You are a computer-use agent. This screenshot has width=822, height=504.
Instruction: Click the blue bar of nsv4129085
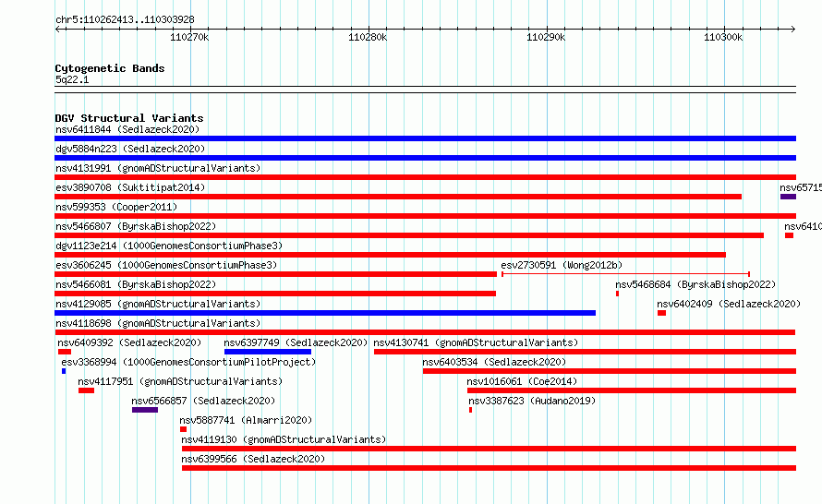[325, 313]
